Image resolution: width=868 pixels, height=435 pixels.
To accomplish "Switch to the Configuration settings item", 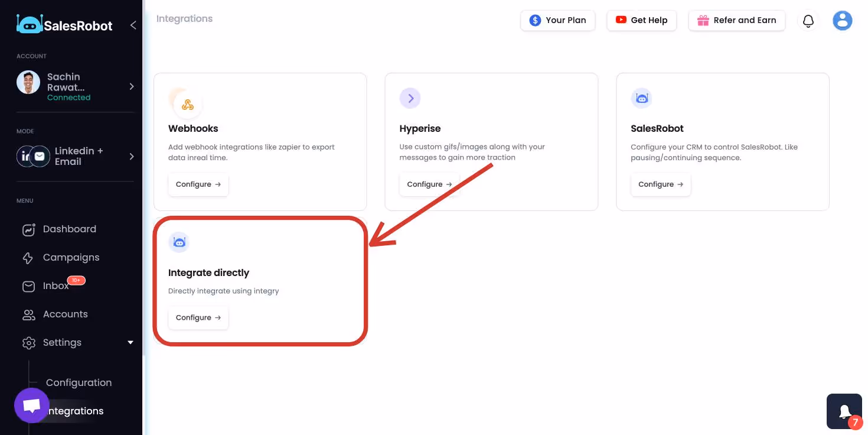I will click(x=79, y=382).
